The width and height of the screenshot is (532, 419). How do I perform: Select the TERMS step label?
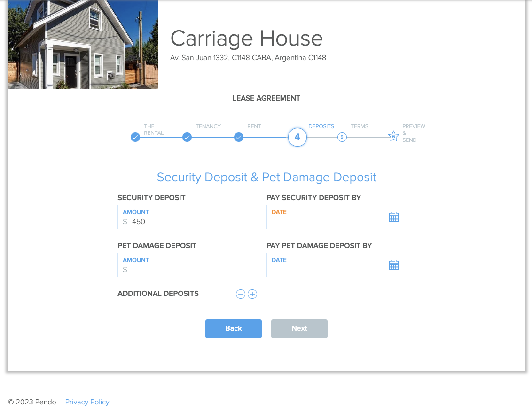[x=360, y=126]
